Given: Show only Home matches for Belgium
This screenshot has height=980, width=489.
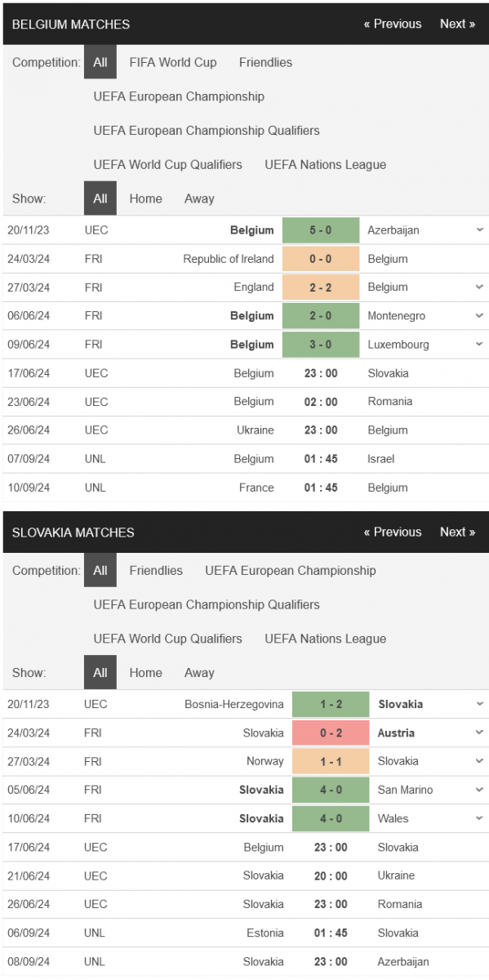Looking at the screenshot, I should [x=145, y=198].
